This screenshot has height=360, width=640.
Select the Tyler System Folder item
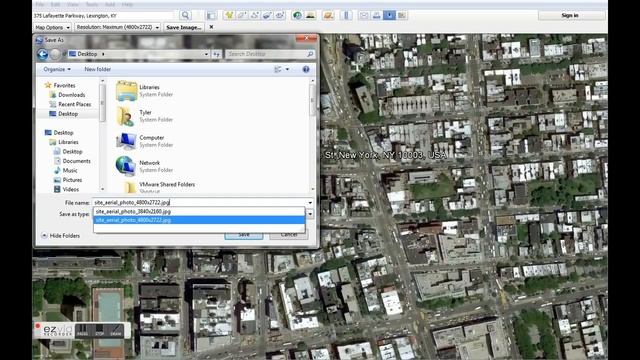point(144,116)
